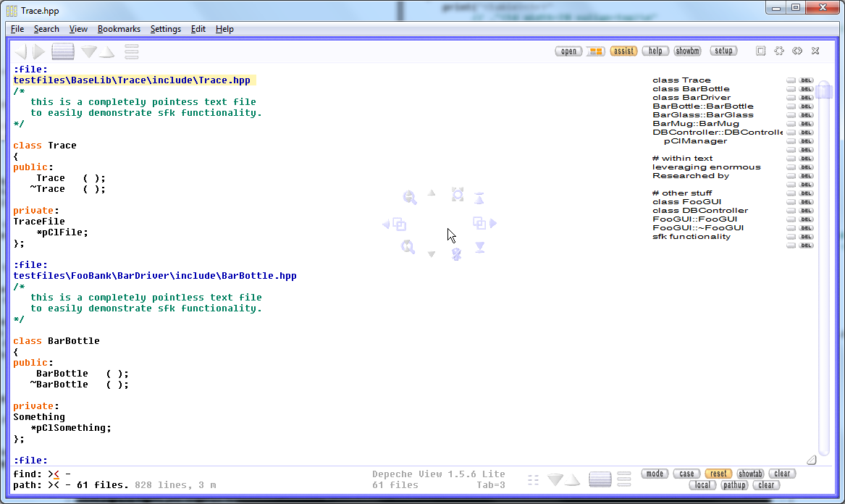Toggle case sensitivity with the case button

point(686,474)
